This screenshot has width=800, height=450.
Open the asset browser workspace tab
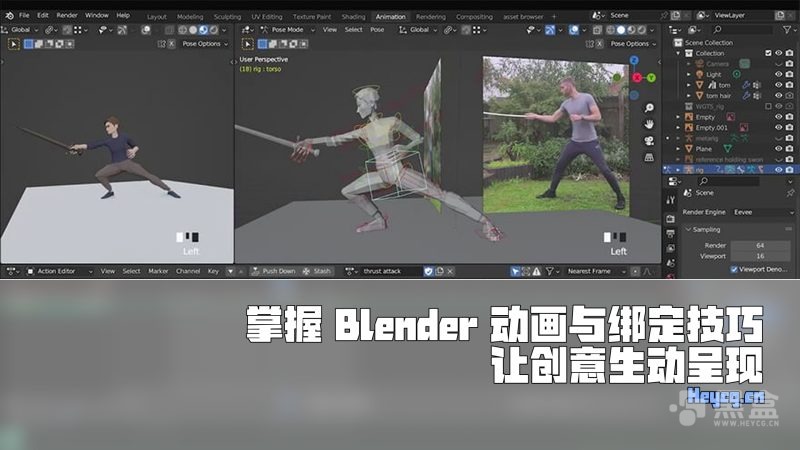tap(523, 17)
